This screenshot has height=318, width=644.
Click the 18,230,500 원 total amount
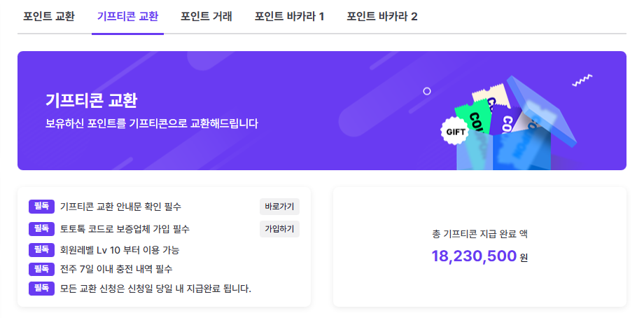[479, 256]
